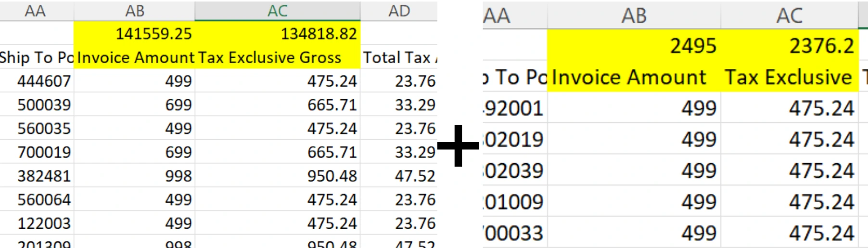This screenshot has width=868, height=248.
Task: Click the black plus sign between sheets
Action: click(458, 145)
